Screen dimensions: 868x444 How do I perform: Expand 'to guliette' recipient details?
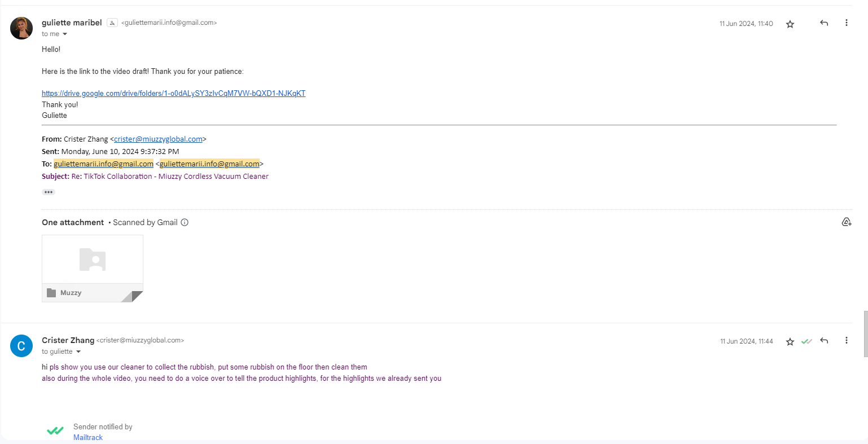coord(78,352)
